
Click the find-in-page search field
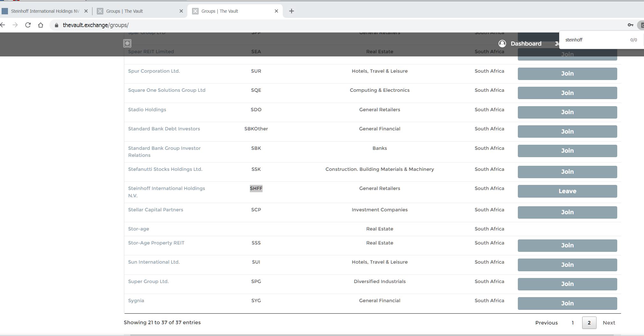(x=593, y=40)
